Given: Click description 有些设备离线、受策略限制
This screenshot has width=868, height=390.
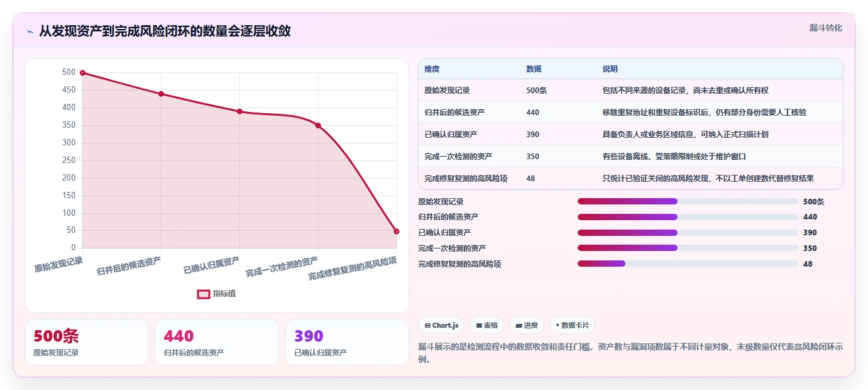Looking at the screenshot, I should (674, 157).
